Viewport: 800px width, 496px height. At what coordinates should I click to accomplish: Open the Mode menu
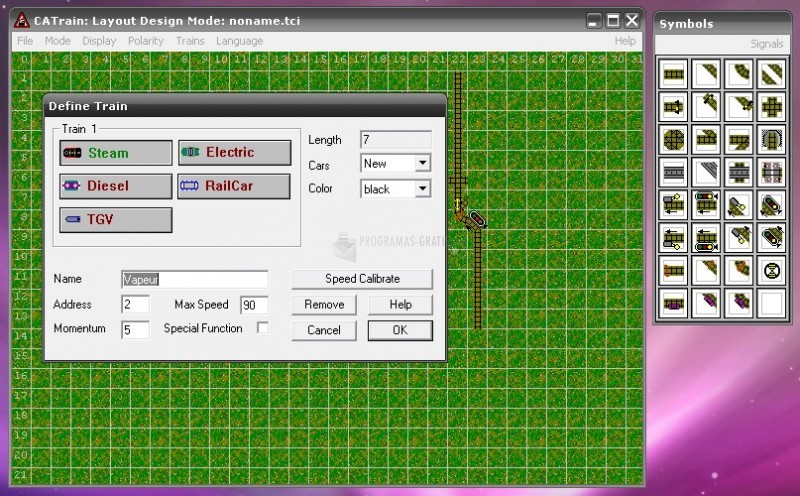pos(58,41)
